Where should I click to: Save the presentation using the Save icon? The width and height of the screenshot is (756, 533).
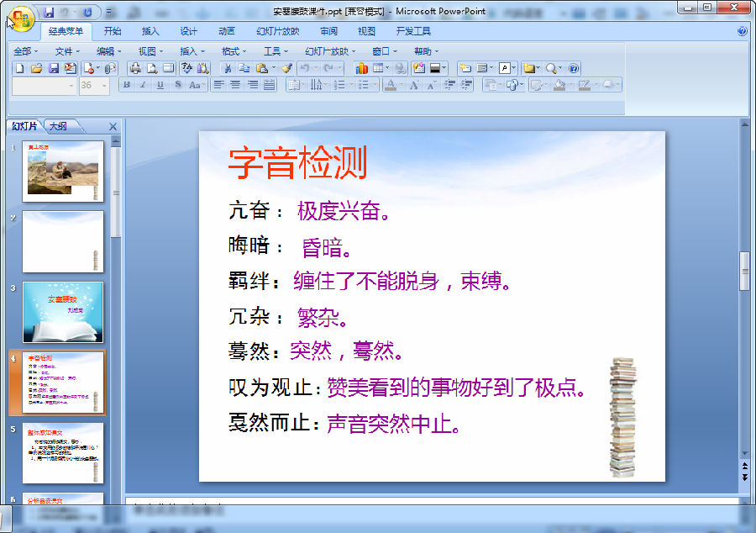pyautogui.click(x=52, y=70)
